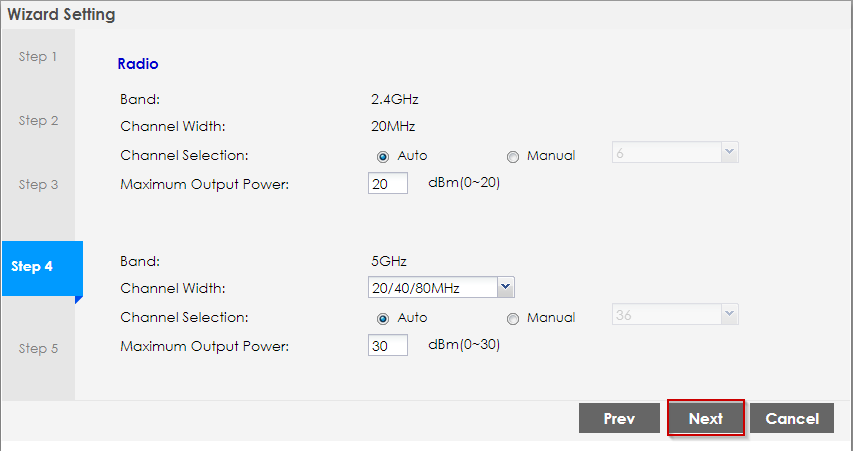Open the 5GHz Channel Width dropdown
The width and height of the screenshot is (853, 451).
click(x=440, y=288)
